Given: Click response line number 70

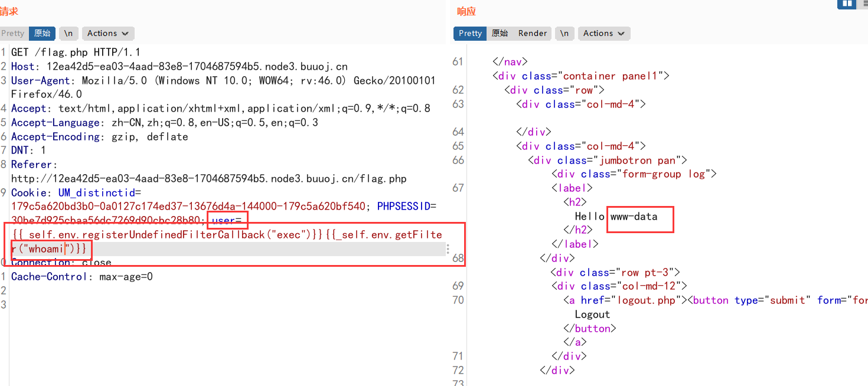Looking at the screenshot, I should click(458, 300).
